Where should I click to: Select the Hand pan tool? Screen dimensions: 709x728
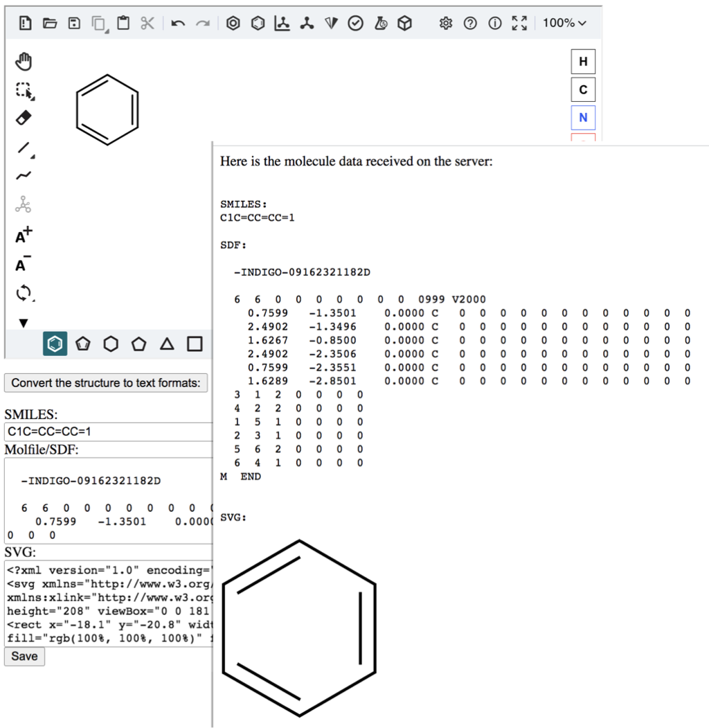24,62
